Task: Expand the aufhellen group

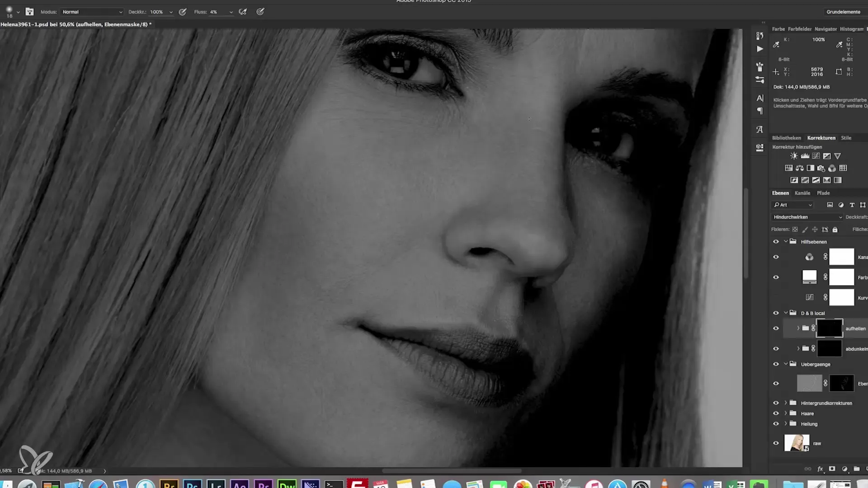Action: coord(798,328)
